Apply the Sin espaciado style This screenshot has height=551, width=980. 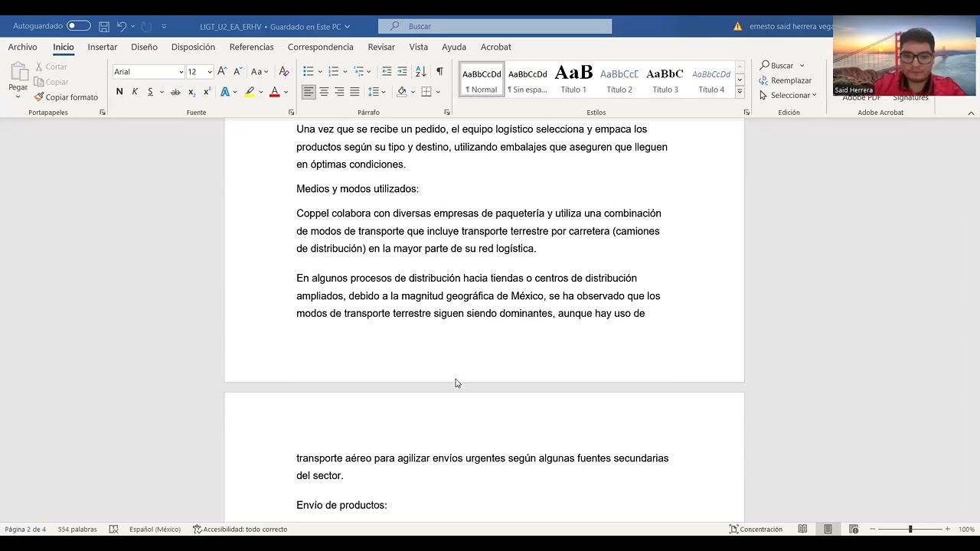tap(528, 80)
